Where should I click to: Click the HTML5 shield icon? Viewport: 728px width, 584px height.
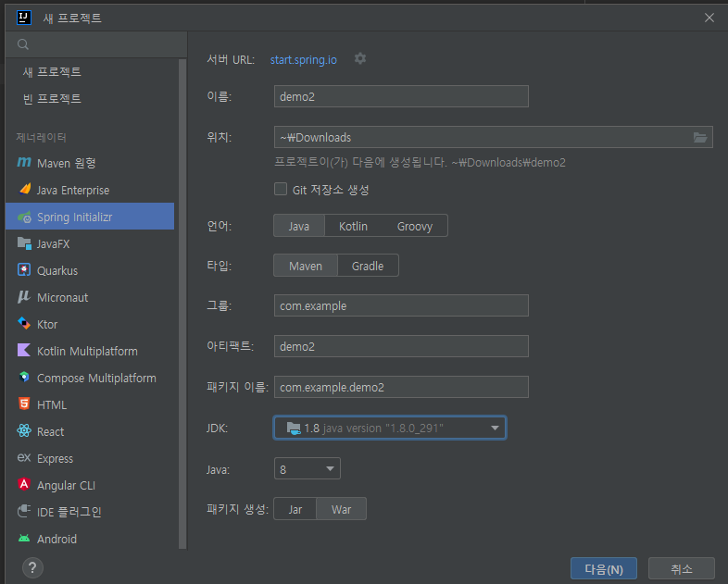[24, 404]
